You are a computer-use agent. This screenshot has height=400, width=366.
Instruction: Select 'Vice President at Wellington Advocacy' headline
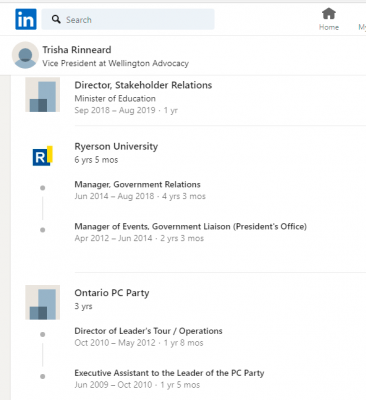[x=115, y=63]
